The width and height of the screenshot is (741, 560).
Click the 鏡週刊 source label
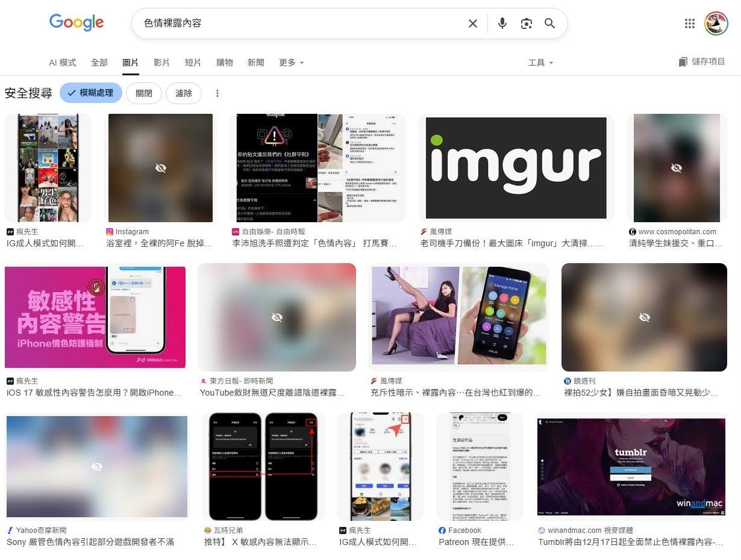584,381
